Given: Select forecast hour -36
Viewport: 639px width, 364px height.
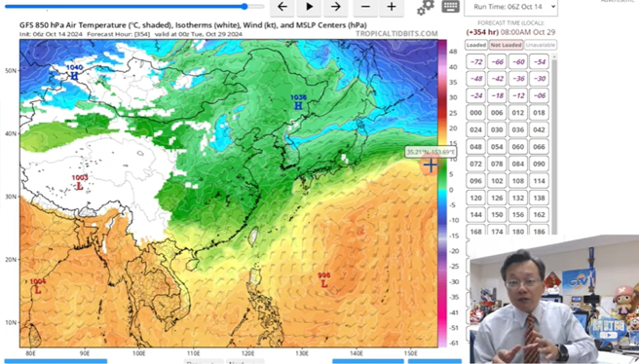Looking at the screenshot, I should (518, 79).
